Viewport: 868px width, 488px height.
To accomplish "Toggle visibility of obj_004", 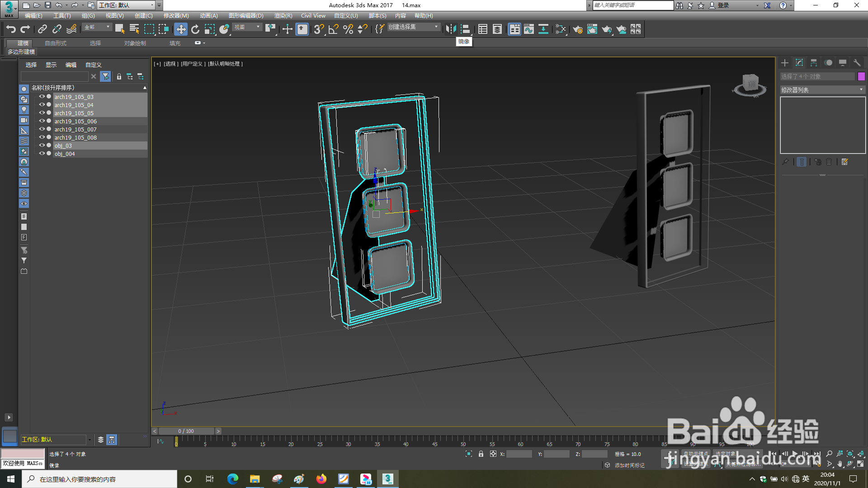I will (42, 154).
